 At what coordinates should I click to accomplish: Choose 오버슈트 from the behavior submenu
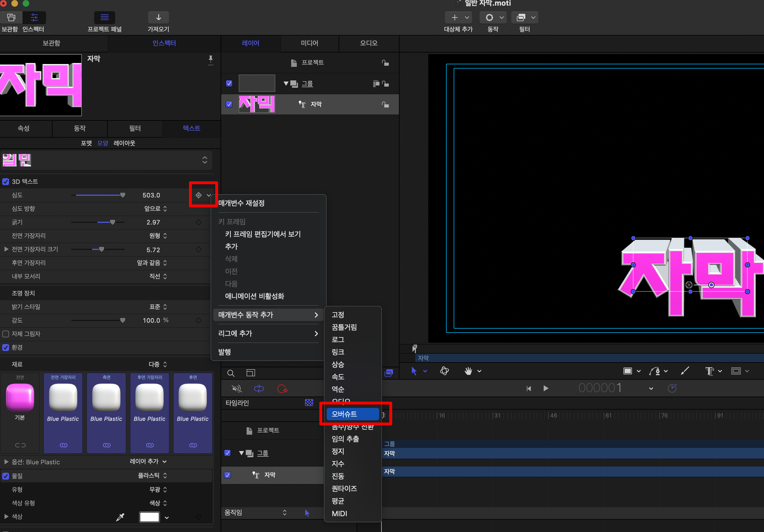click(353, 414)
